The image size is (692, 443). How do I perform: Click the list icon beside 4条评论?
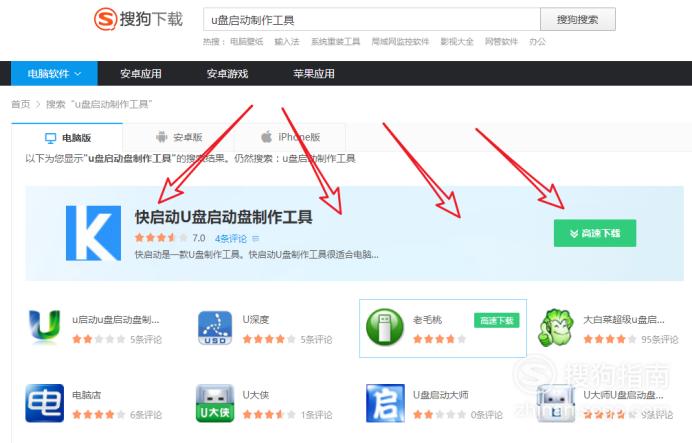tap(256, 239)
